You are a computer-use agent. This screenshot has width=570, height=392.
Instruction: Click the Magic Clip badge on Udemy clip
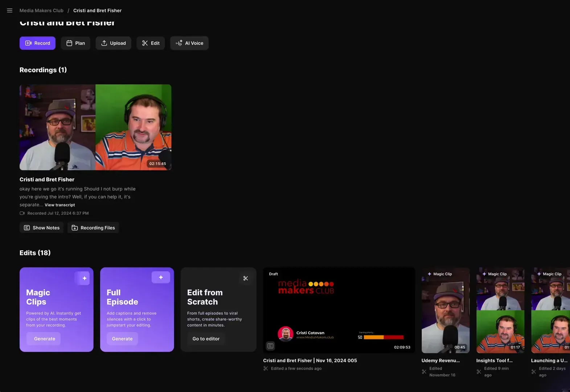440,274
